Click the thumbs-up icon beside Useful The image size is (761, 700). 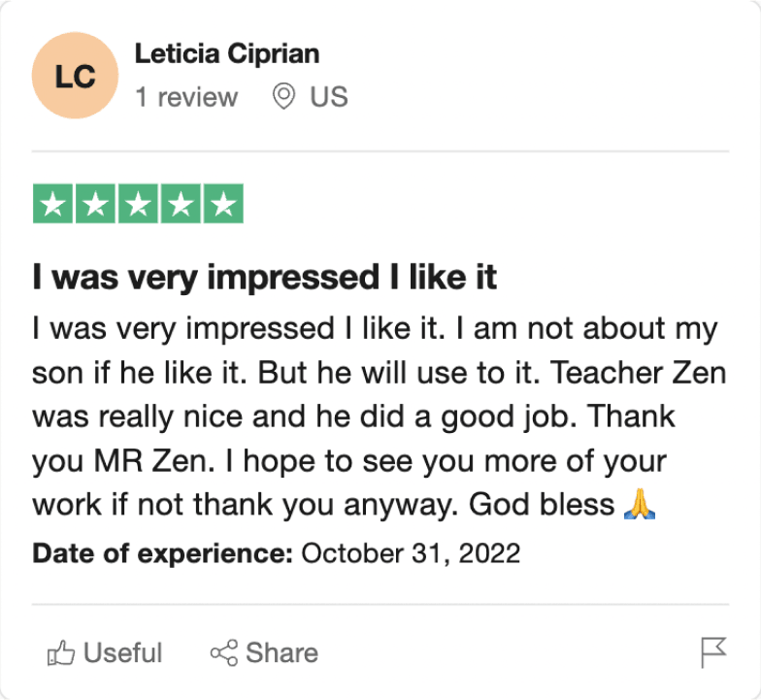pyautogui.click(x=60, y=652)
